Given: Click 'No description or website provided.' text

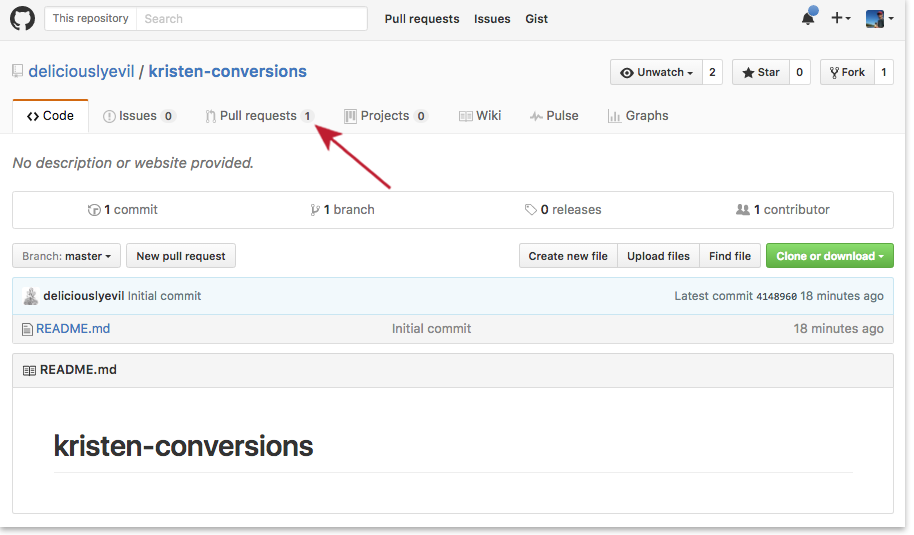Looking at the screenshot, I should point(133,163).
